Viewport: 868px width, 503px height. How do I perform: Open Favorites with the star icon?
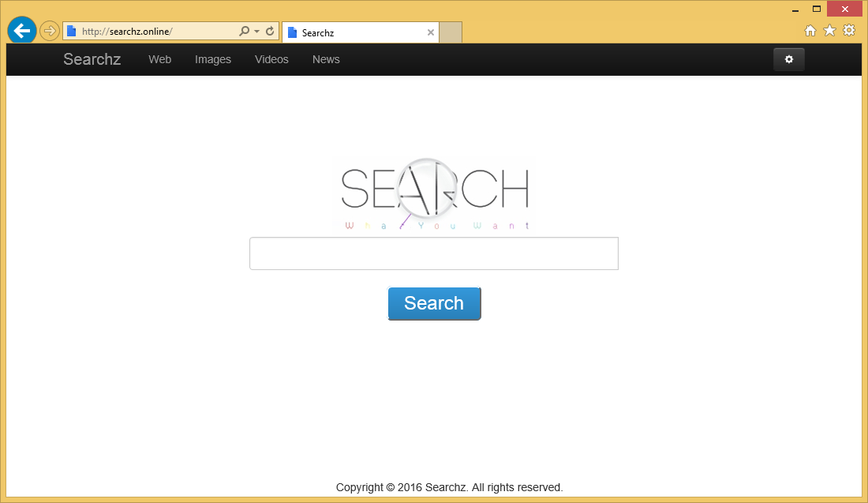(829, 30)
